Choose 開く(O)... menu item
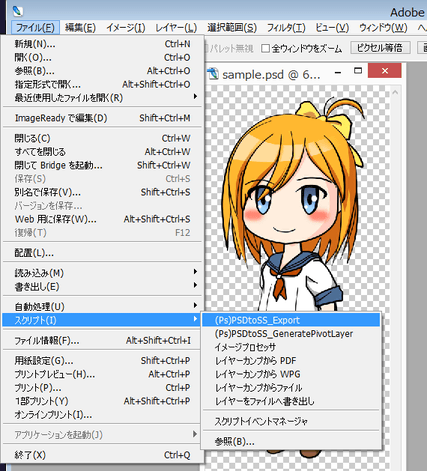 click(102, 58)
